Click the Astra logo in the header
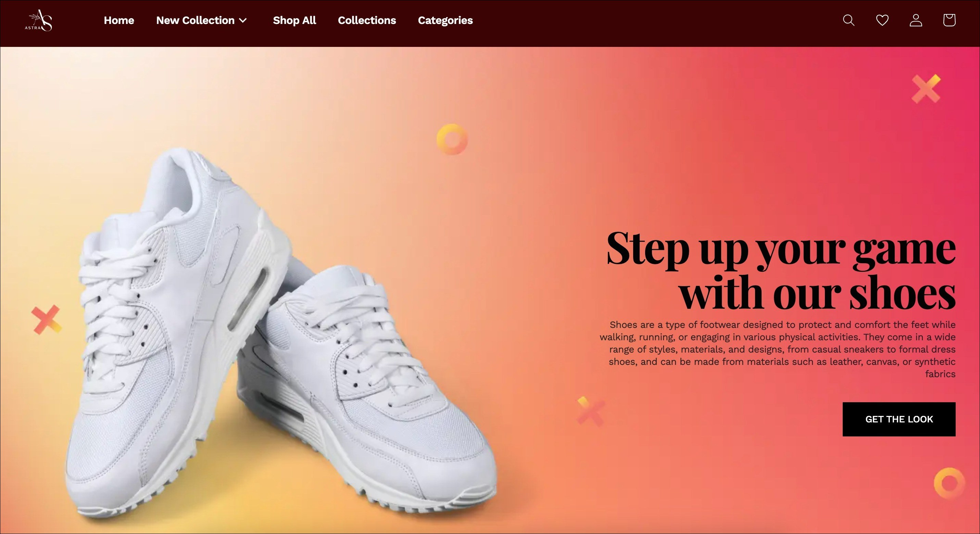980x534 pixels. pyautogui.click(x=39, y=20)
